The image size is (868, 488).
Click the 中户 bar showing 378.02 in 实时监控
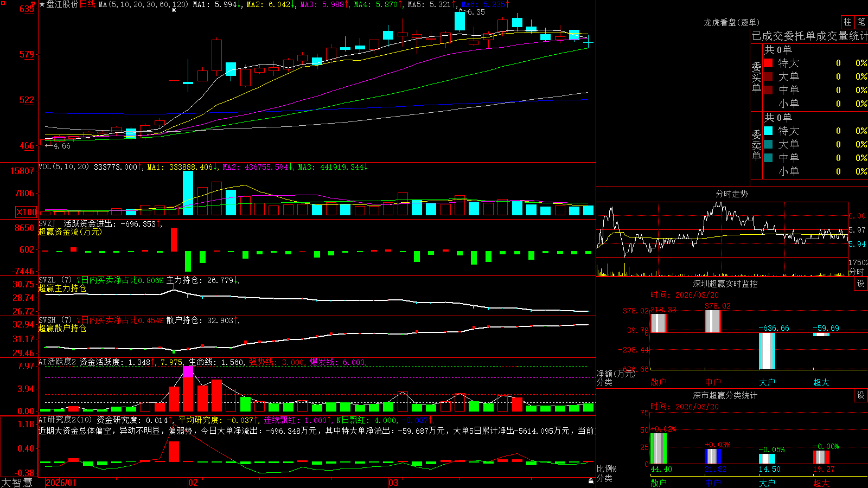pyautogui.click(x=713, y=322)
